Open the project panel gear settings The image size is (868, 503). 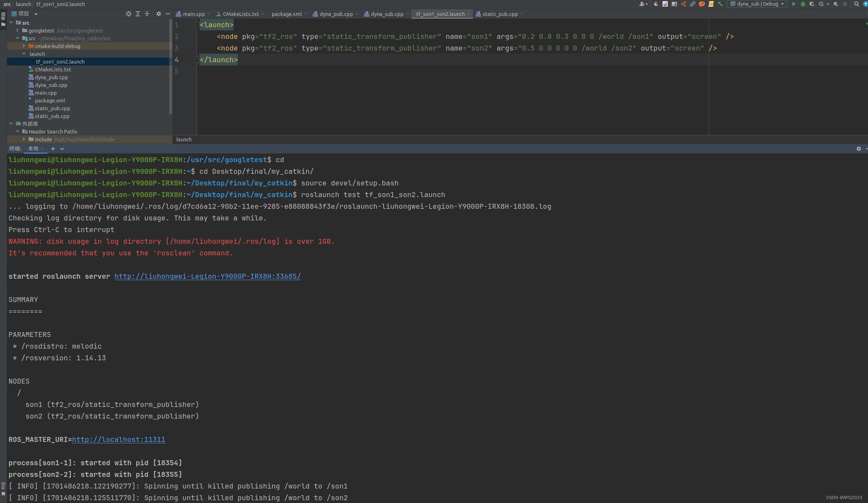(x=158, y=14)
